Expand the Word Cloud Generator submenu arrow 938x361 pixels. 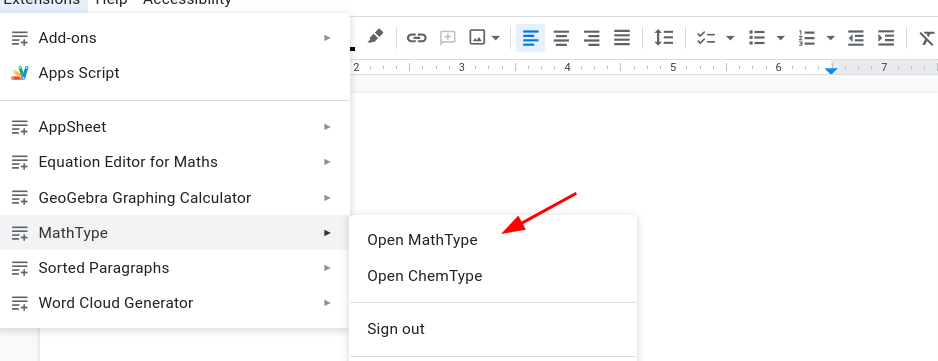[x=327, y=303]
